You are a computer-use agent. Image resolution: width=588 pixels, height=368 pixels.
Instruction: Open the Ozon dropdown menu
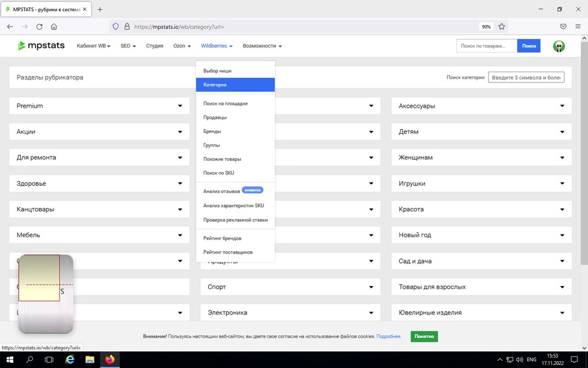coord(182,46)
